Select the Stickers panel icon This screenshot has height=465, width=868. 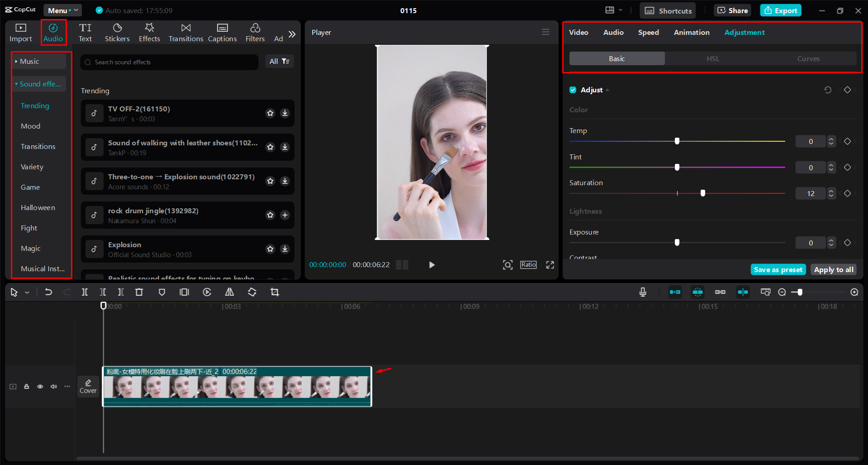[x=117, y=32]
